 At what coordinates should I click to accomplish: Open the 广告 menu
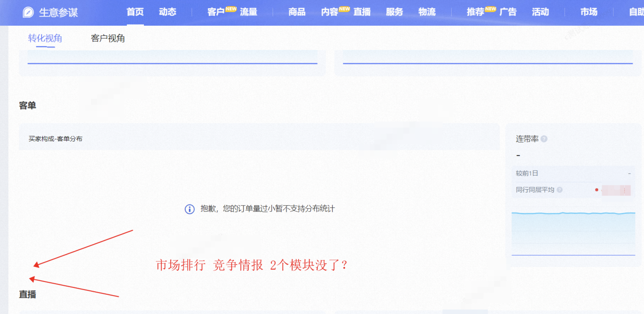coord(508,12)
